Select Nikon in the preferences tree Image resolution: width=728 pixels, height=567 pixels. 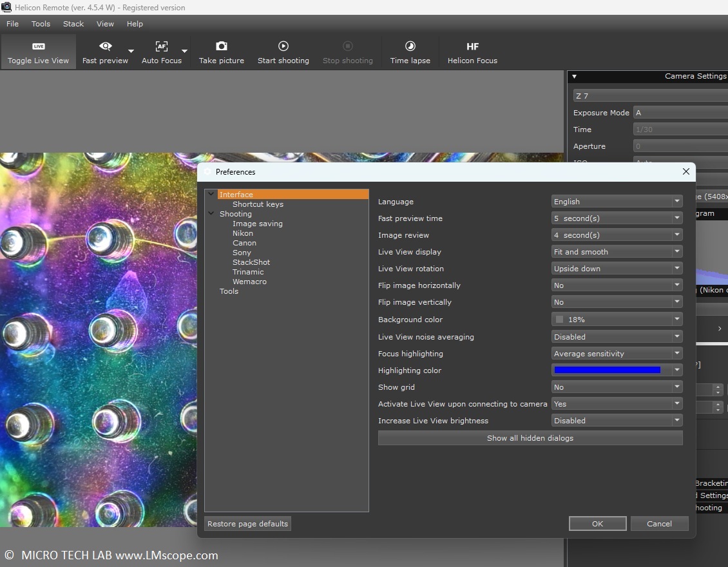(x=243, y=233)
